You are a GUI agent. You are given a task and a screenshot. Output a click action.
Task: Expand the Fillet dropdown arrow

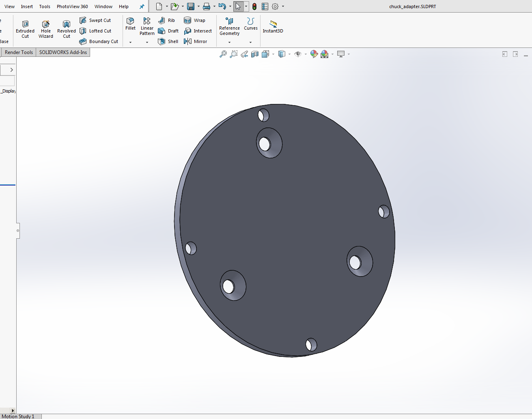(x=130, y=42)
